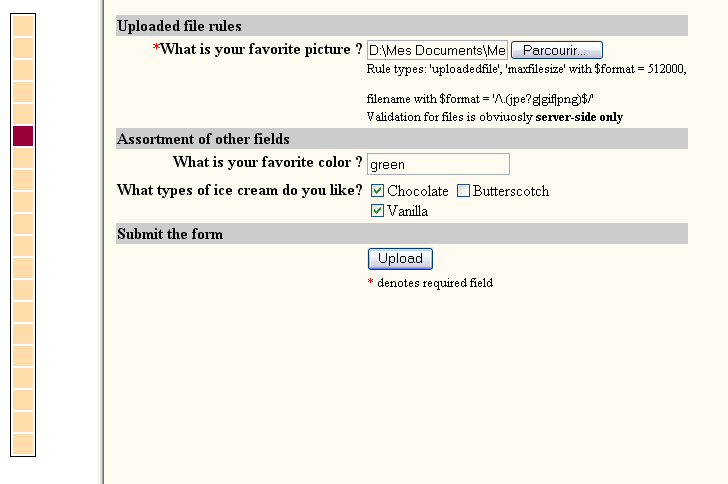728x484 pixels.
Task: Click the Chocolate label text
Action: pyautogui.click(x=418, y=191)
